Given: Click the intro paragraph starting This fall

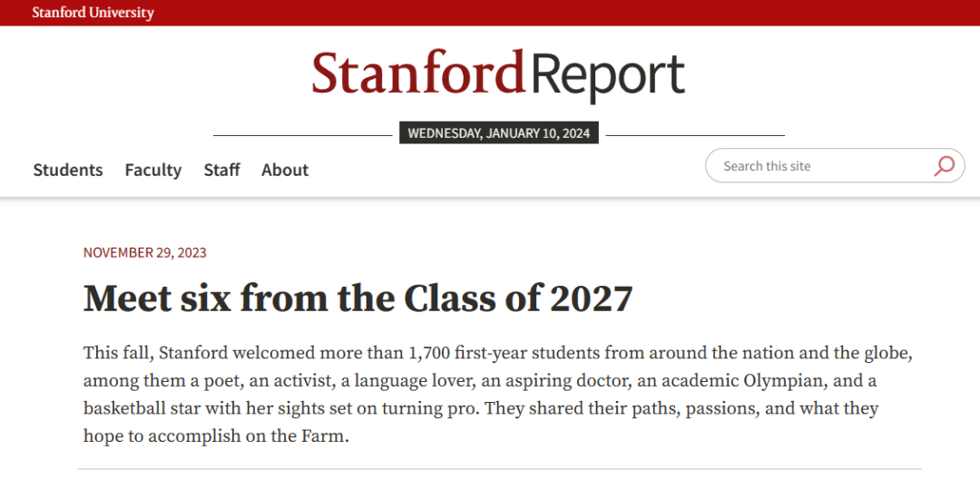Looking at the screenshot, I should [x=499, y=394].
